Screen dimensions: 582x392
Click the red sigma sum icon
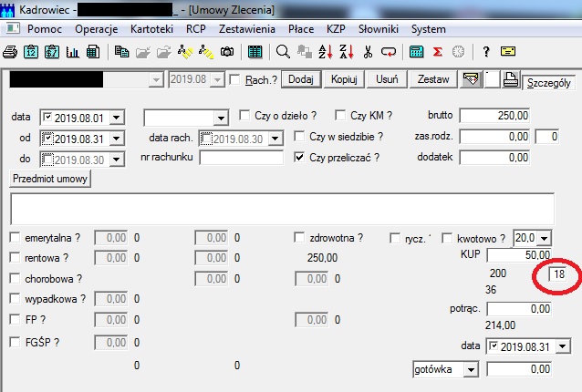(x=438, y=52)
